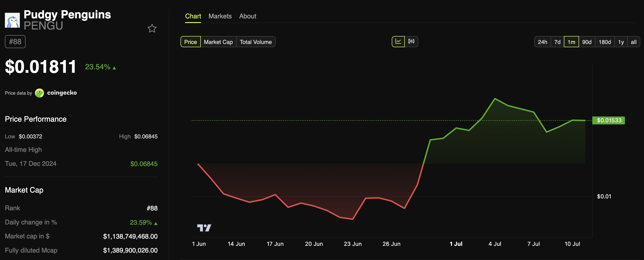644x260 pixels.
Task: Click the #88 rank badge
Action: click(x=15, y=42)
